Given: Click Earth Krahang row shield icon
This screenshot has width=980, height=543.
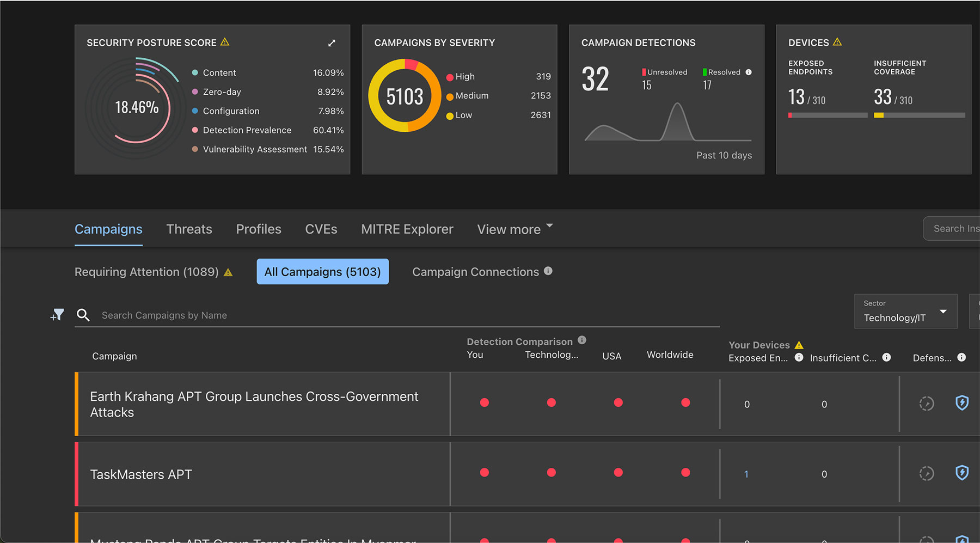Looking at the screenshot, I should click(x=962, y=402).
